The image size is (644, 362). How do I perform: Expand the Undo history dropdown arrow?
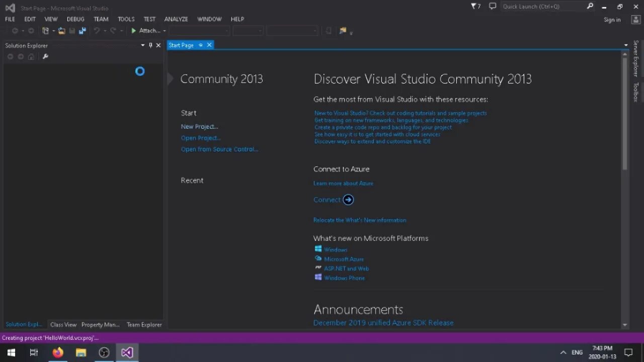104,31
